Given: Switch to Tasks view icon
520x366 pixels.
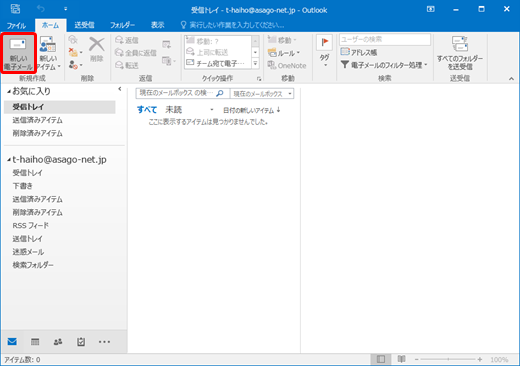Looking at the screenshot, I should coord(81,342).
